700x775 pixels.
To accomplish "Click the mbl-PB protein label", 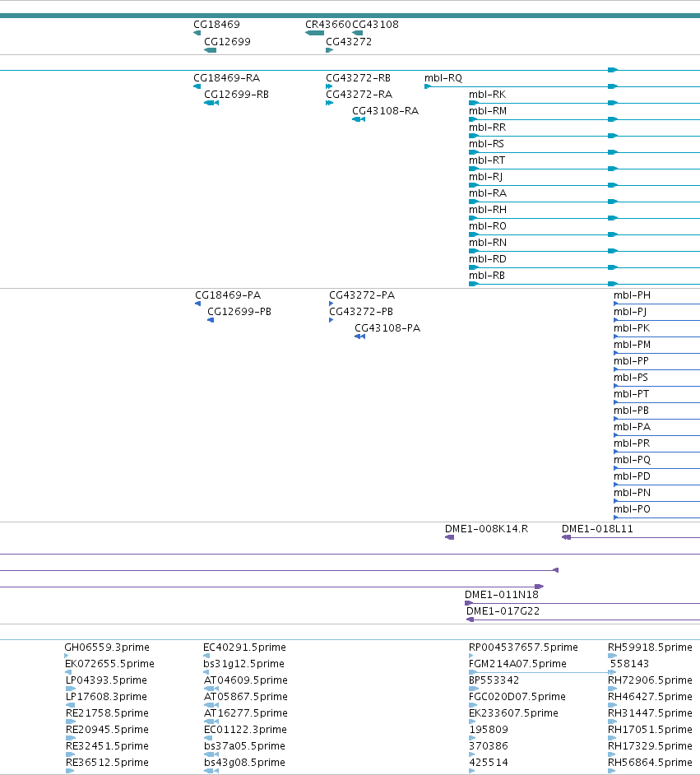I will click(x=631, y=411).
